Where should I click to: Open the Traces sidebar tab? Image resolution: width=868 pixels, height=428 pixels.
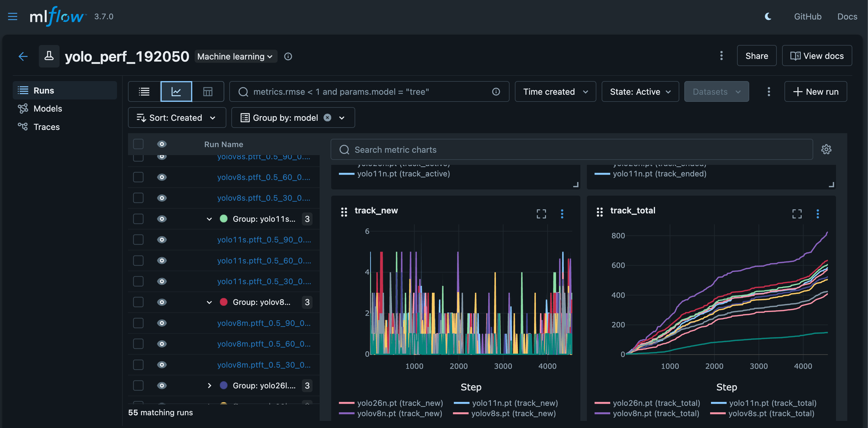pos(47,127)
